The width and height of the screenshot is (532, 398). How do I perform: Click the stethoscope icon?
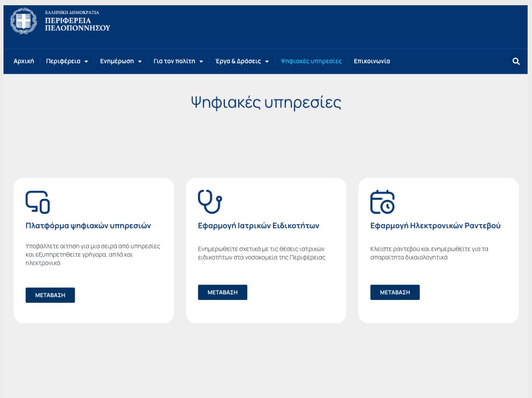coord(210,202)
